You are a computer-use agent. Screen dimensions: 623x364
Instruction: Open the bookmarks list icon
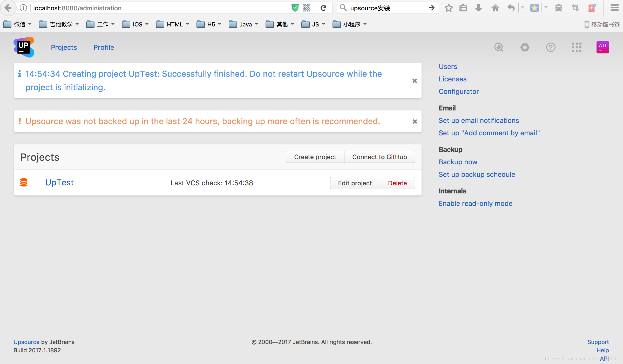[x=463, y=8]
